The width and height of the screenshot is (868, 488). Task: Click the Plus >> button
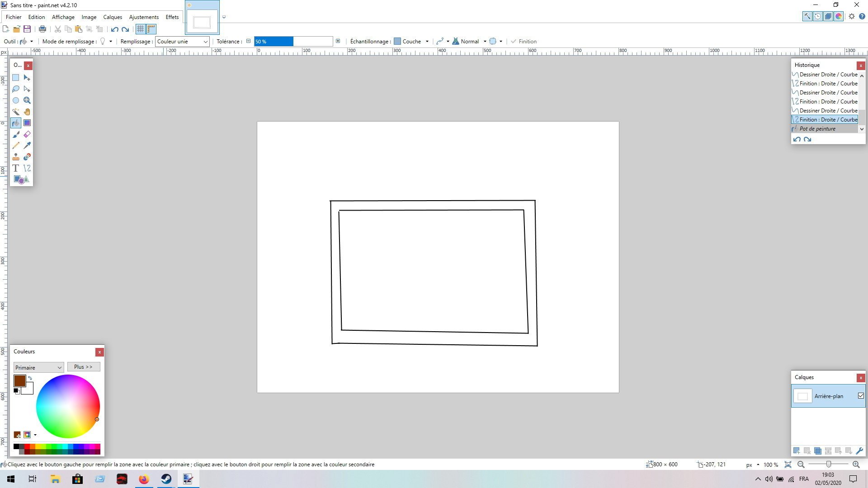pos(83,367)
